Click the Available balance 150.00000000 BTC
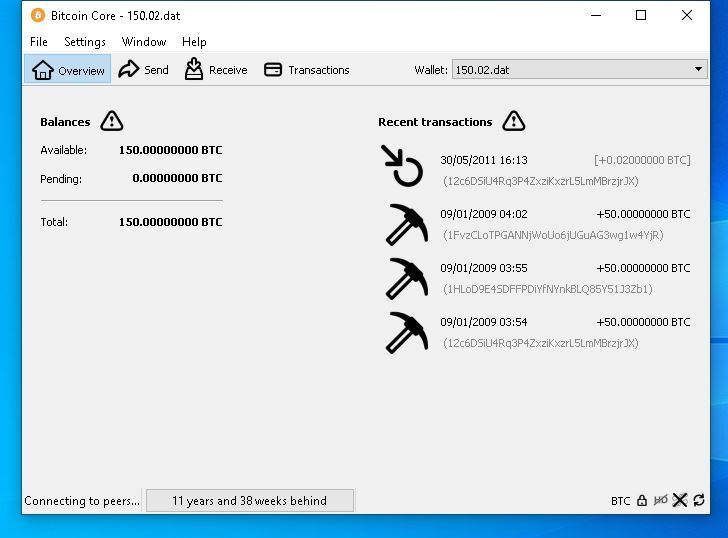 pyautogui.click(x=170, y=150)
